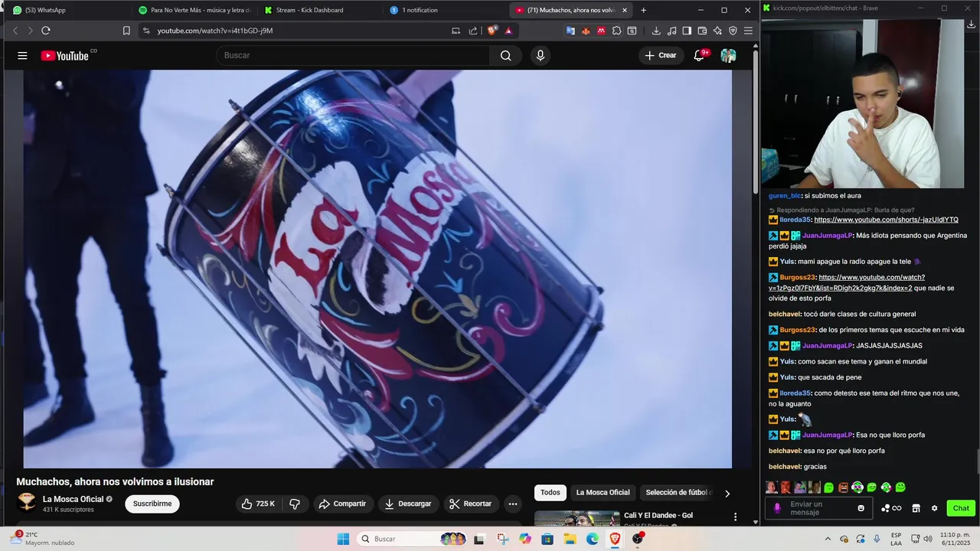Screen dimensions: 980x551
Task: Open the emoji picker in the Kick chat
Action: [x=861, y=508]
